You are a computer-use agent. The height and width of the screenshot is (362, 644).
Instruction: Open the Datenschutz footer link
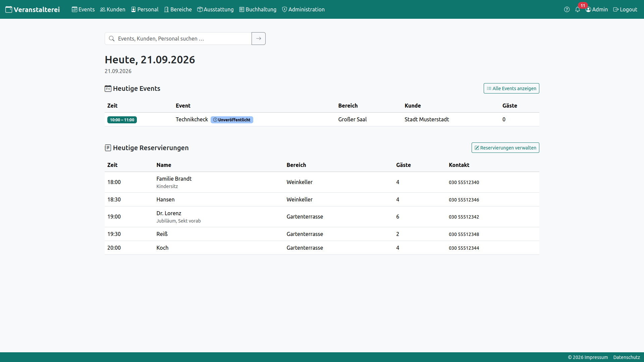coord(627,357)
